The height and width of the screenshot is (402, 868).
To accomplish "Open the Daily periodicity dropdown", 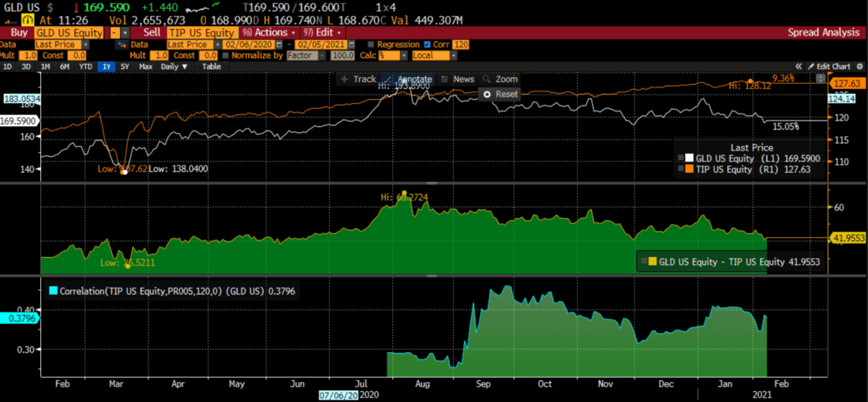I will pos(174,66).
